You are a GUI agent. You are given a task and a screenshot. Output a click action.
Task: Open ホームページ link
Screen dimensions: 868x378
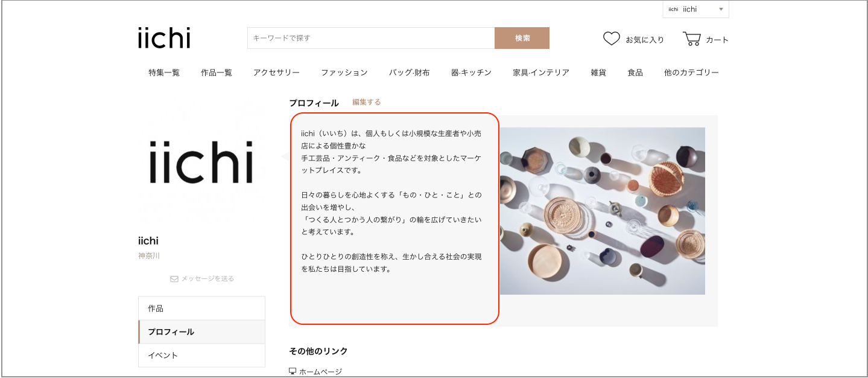click(320, 371)
